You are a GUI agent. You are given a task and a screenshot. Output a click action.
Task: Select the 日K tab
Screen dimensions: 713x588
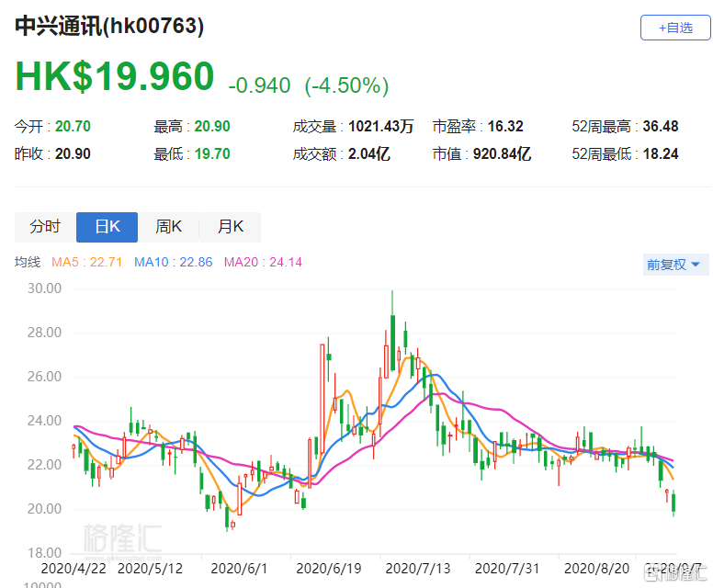[x=107, y=226]
